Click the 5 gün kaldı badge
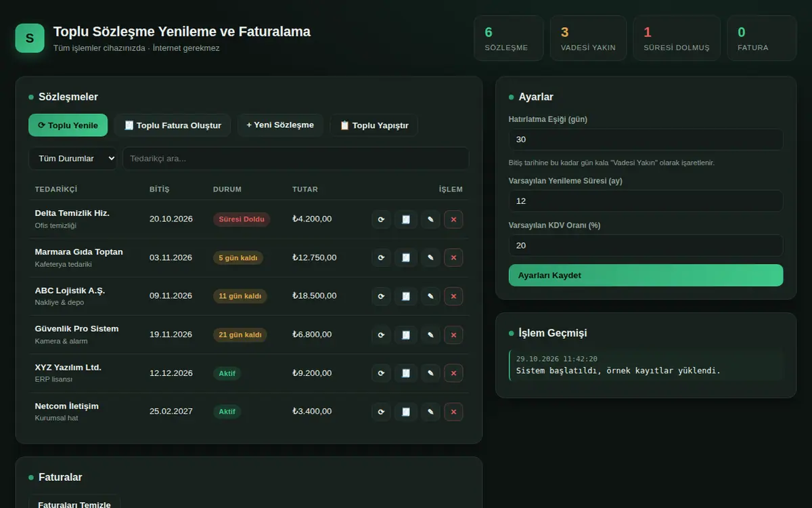 point(238,257)
